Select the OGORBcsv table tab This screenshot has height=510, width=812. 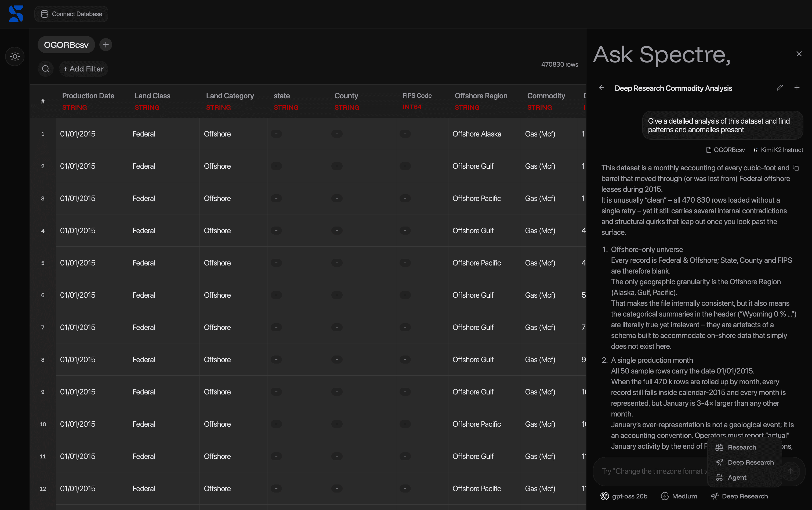66,45
